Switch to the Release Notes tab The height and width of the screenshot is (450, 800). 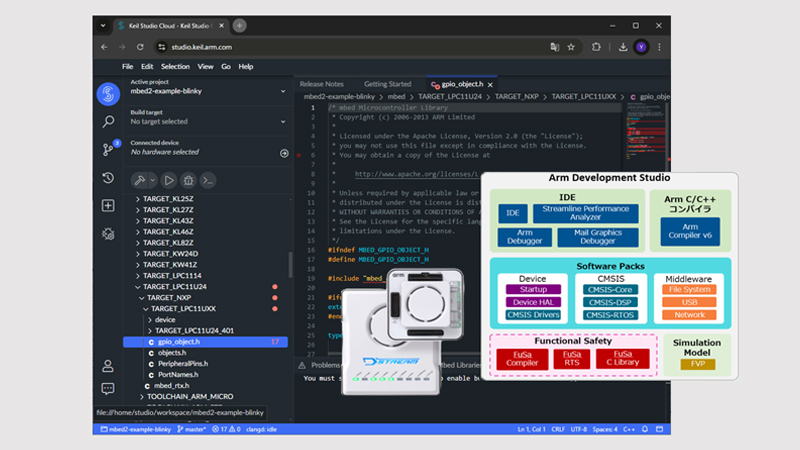pos(321,84)
